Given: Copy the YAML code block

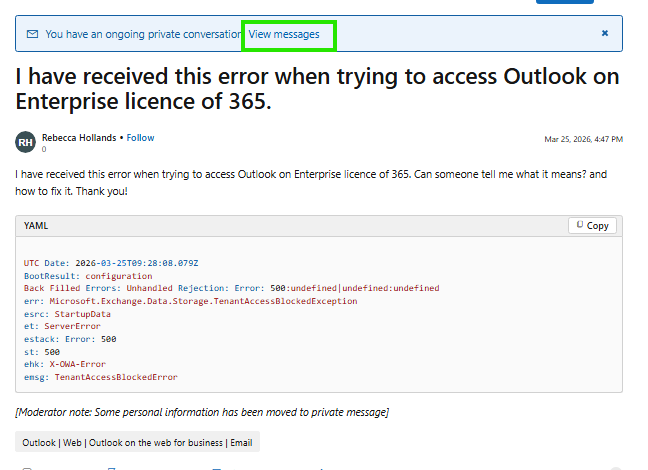Looking at the screenshot, I should click(592, 226).
